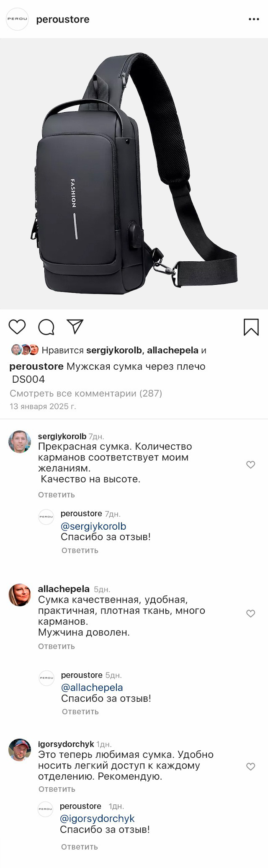Expand all 287 comments
This screenshot has width=268, height=868.
pyautogui.click(x=86, y=393)
